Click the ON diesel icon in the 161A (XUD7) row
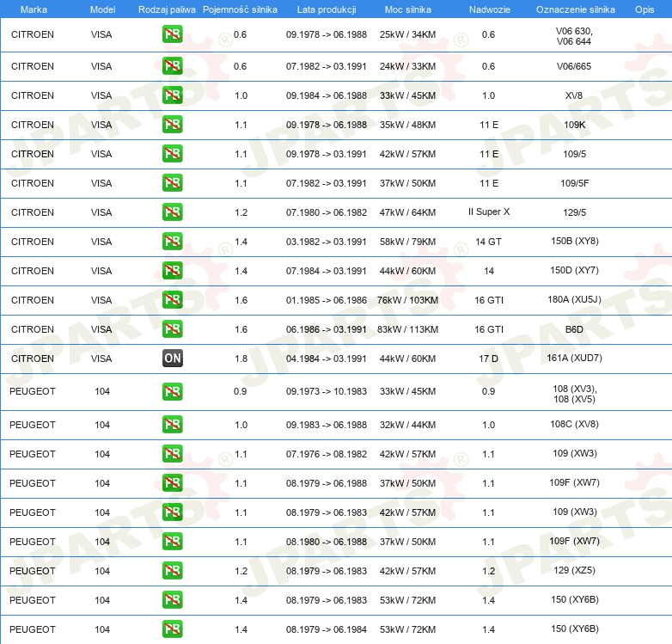The height and width of the screenshot is (644, 672). pyautogui.click(x=172, y=358)
